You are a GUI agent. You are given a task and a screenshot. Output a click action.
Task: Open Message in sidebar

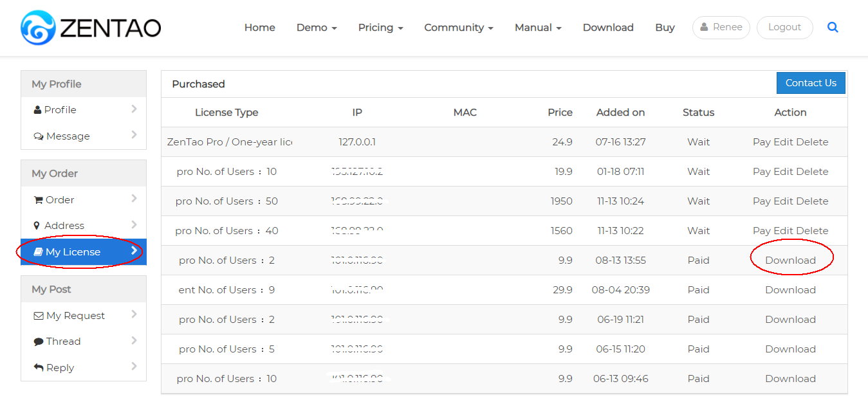[84, 136]
